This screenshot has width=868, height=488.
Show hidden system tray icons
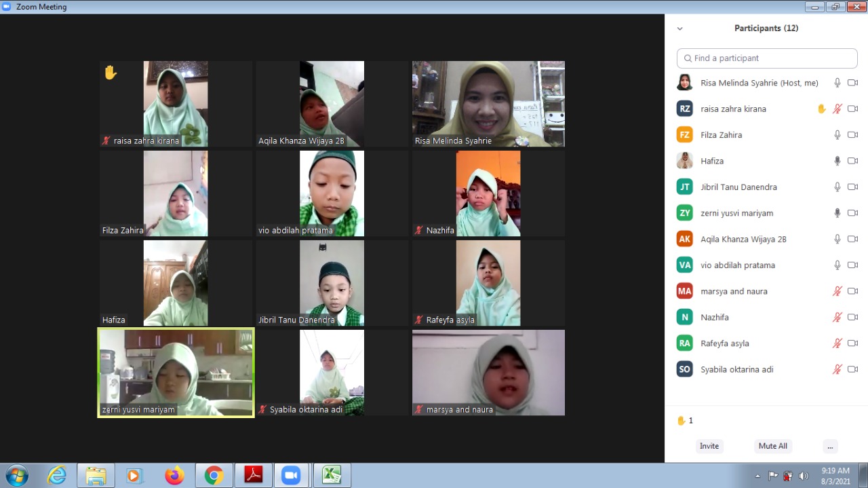[x=758, y=476]
